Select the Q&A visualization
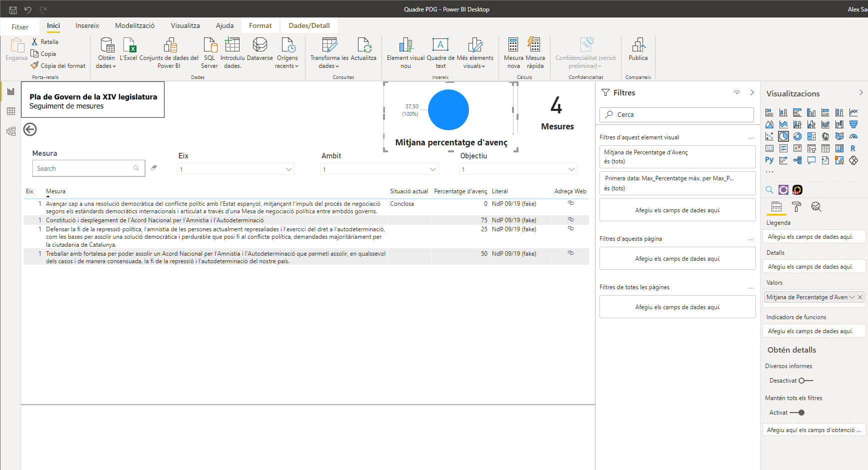Image resolution: width=868 pixels, height=470 pixels. click(811, 160)
